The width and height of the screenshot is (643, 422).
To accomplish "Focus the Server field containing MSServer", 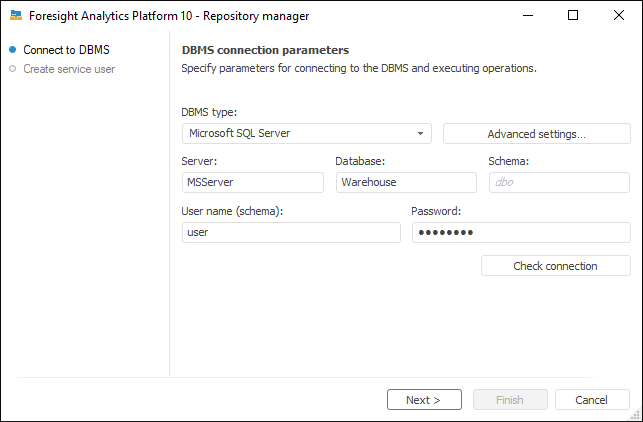I will [x=253, y=182].
